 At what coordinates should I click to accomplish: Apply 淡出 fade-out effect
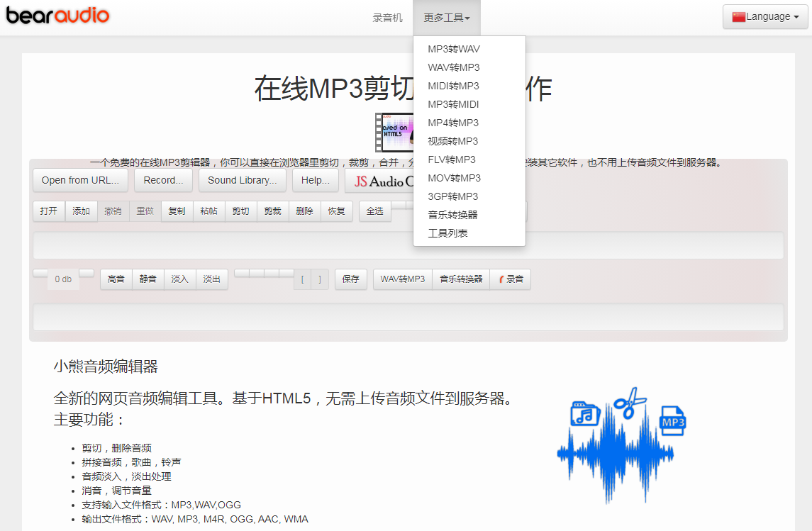tap(211, 279)
